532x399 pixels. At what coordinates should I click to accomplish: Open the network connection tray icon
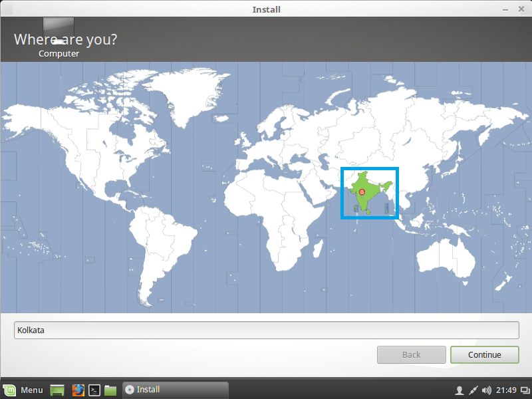tap(473, 390)
